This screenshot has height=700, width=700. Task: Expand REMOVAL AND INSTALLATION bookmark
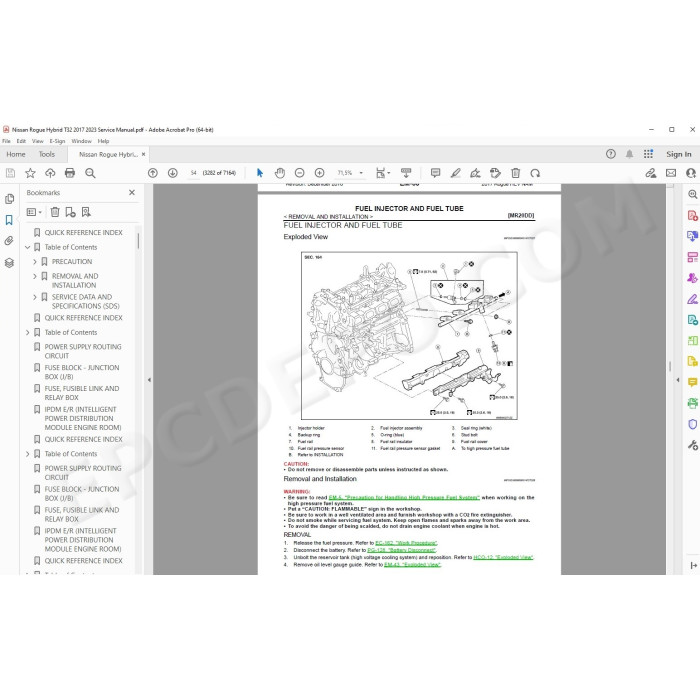[x=35, y=276]
